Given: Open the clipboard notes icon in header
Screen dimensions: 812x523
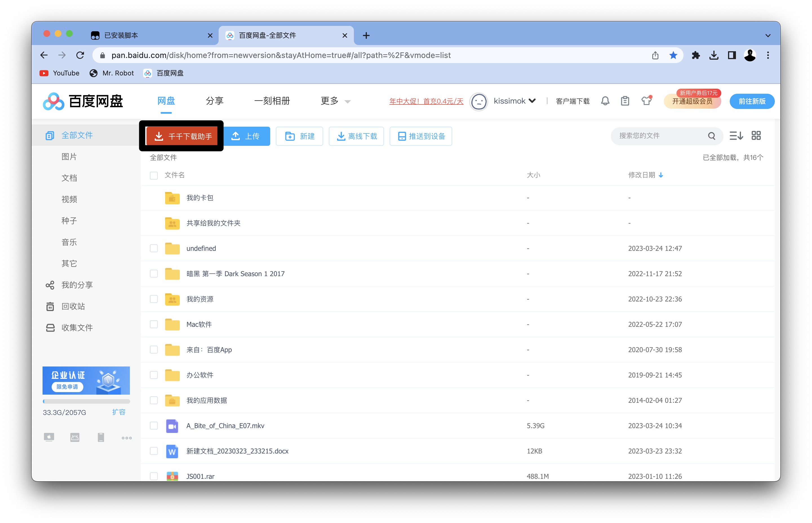Looking at the screenshot, I should [625, 101].
